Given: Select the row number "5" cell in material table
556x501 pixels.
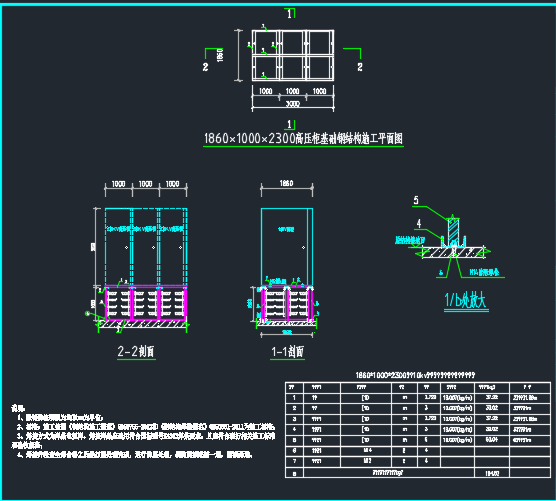Looking at the screenshot, I should click(x=294, y=440).
